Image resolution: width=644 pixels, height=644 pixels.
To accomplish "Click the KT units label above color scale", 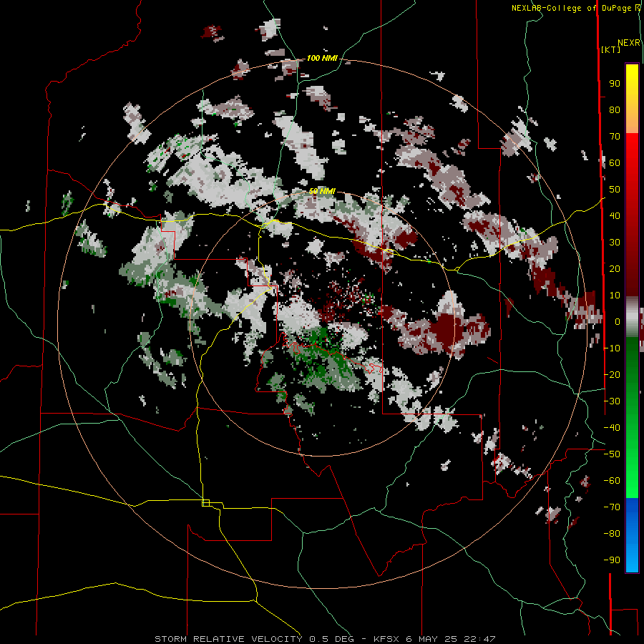I will (x=611, y=49).
